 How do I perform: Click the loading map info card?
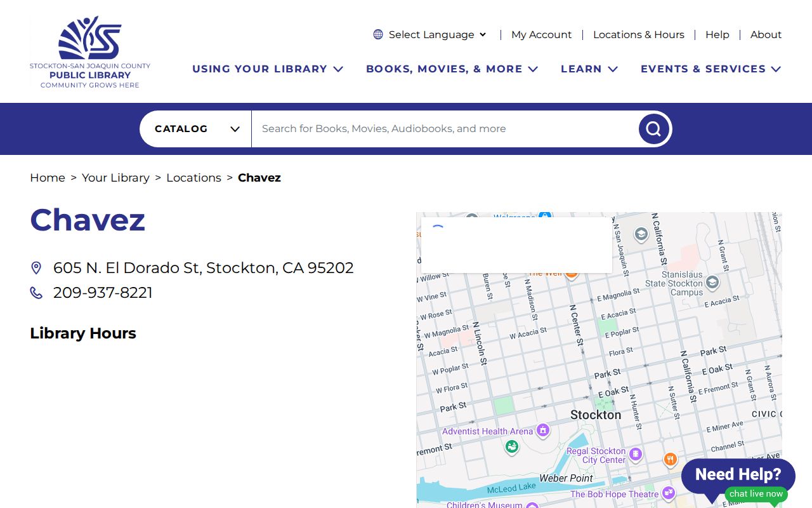pyautogui.click(x=517, y=245)
